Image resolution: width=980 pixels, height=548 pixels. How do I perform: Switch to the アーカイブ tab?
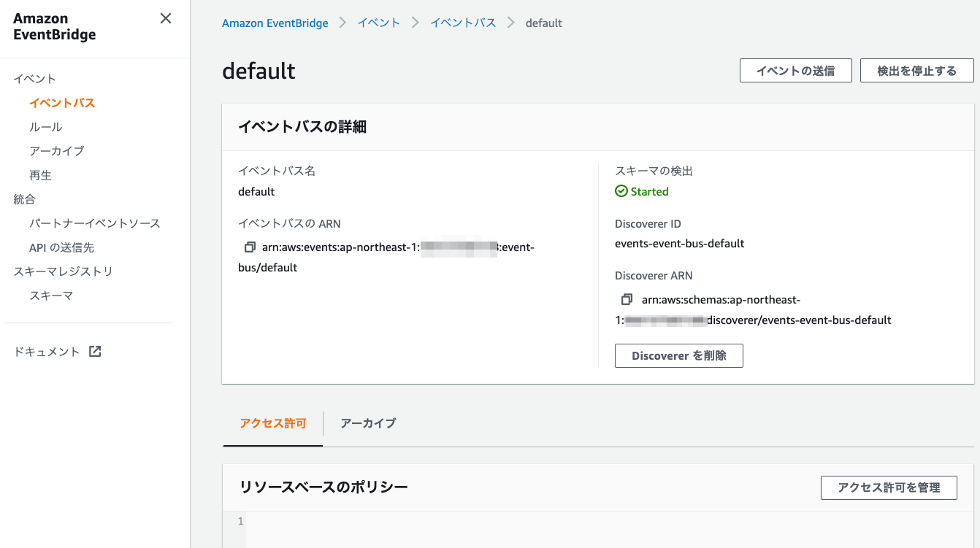coord(368,423)
